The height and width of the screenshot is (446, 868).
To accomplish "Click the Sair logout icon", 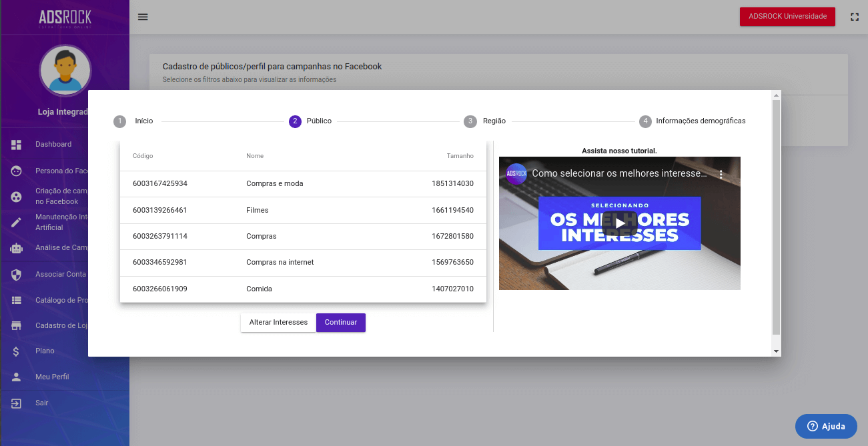I will tap(17, 403).
